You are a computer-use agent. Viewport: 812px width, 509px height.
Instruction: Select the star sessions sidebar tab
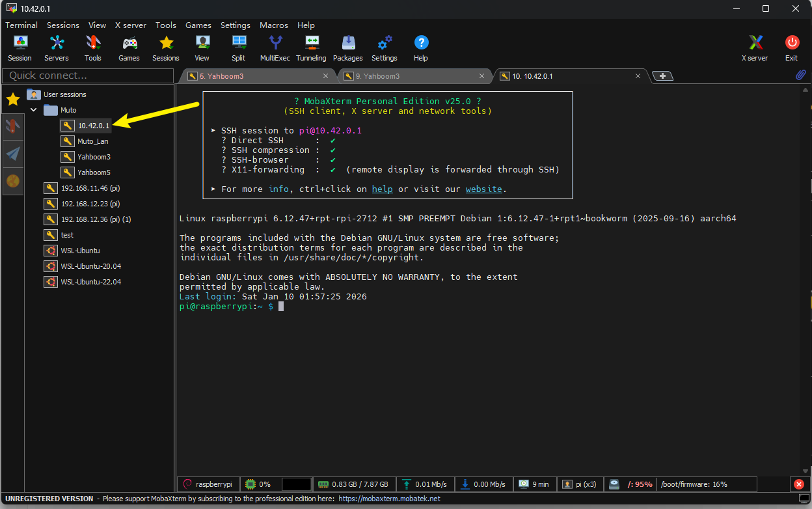click(12, 99)
